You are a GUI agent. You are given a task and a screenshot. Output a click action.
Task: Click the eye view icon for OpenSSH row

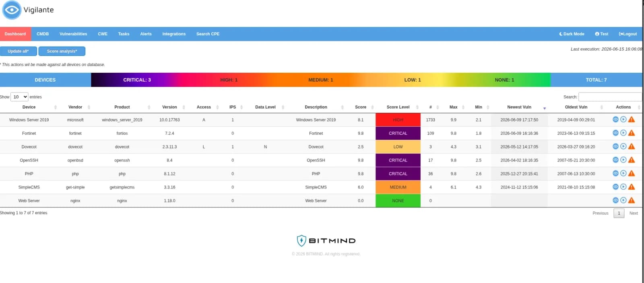coord(615,160)
